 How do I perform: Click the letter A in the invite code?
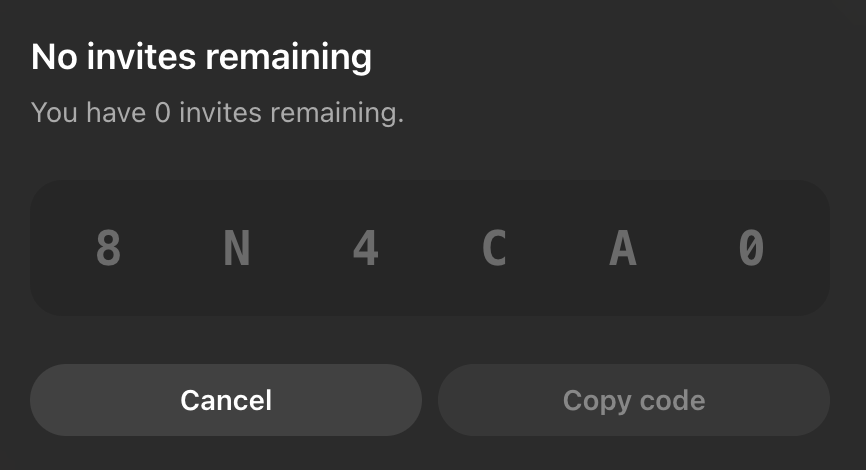click(x=622, y=249)
